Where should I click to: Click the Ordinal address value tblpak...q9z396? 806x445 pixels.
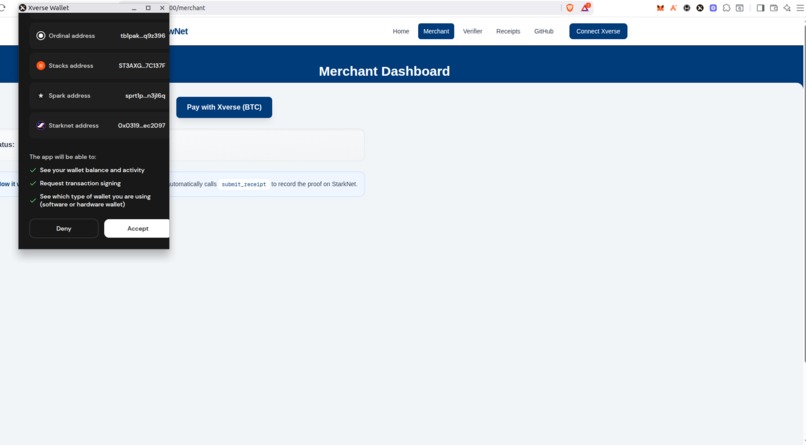(143, 36)
